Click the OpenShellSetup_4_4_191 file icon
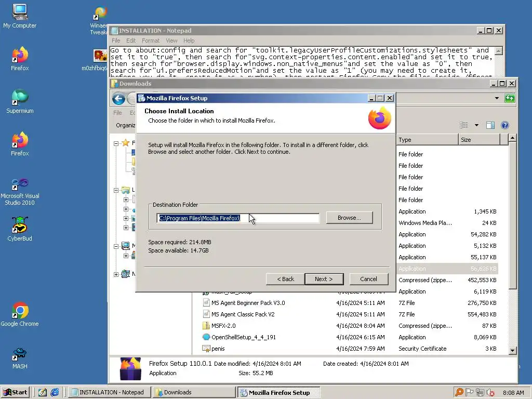Image resolution: width=532 pixels, height=399 pixels. [206, 337]
